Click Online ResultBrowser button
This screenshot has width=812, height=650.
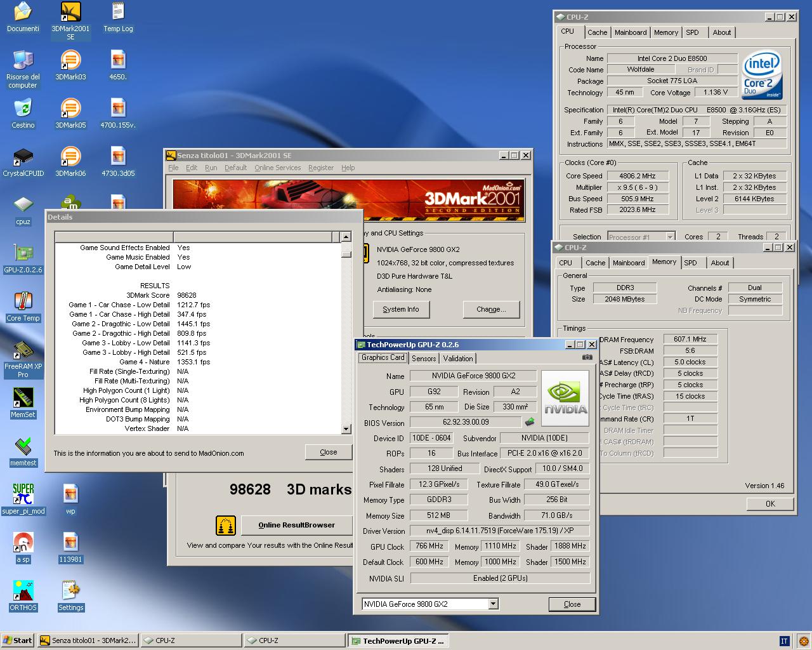296,525
